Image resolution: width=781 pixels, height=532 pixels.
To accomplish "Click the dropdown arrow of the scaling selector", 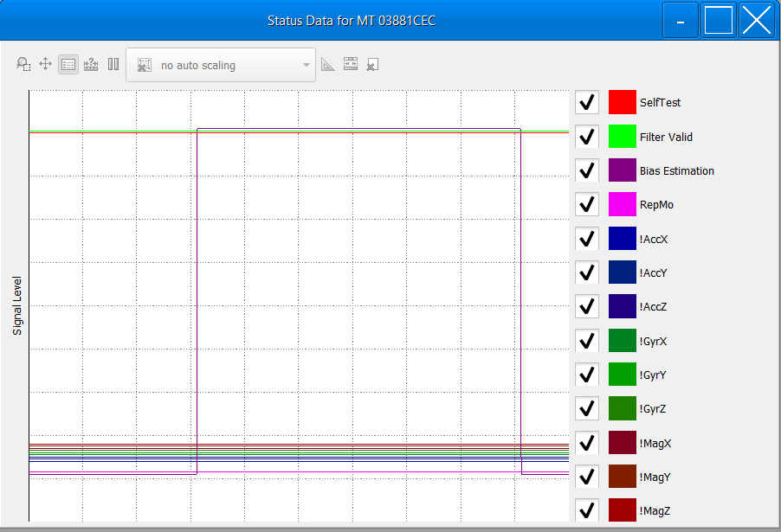I will pyautogui.click(x=306, y=64).
